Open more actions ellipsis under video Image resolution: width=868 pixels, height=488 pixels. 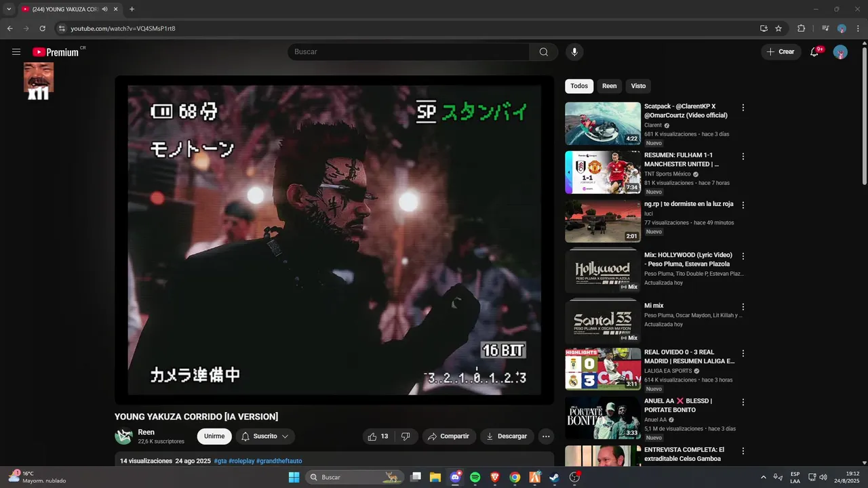546,436
